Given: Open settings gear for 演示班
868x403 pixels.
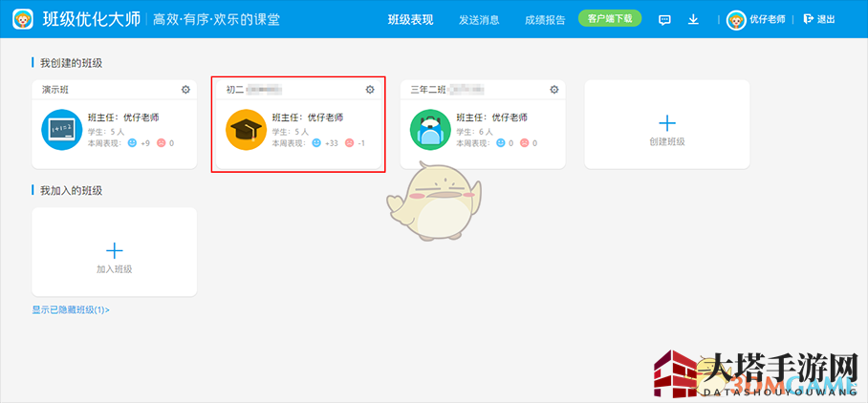Looking at the screenshot, I should point(185,90).
